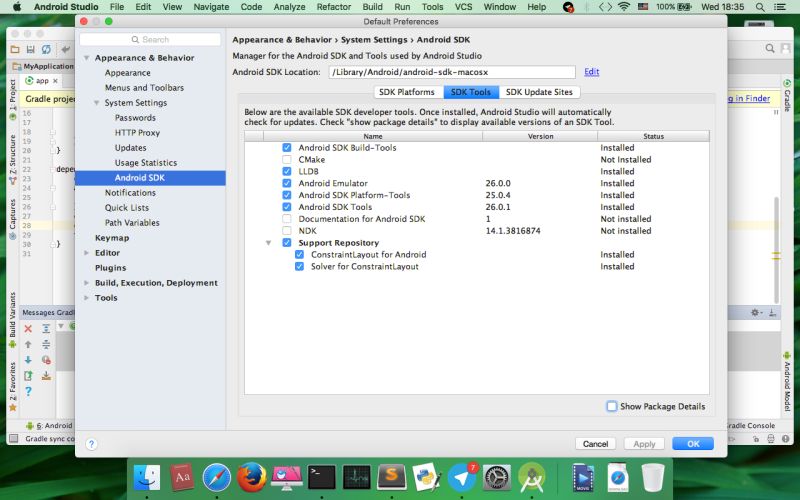800x500 pixels.
Task: Click the Edit link for SDK location
Action: pyautogui.click(x=591, y=71)
